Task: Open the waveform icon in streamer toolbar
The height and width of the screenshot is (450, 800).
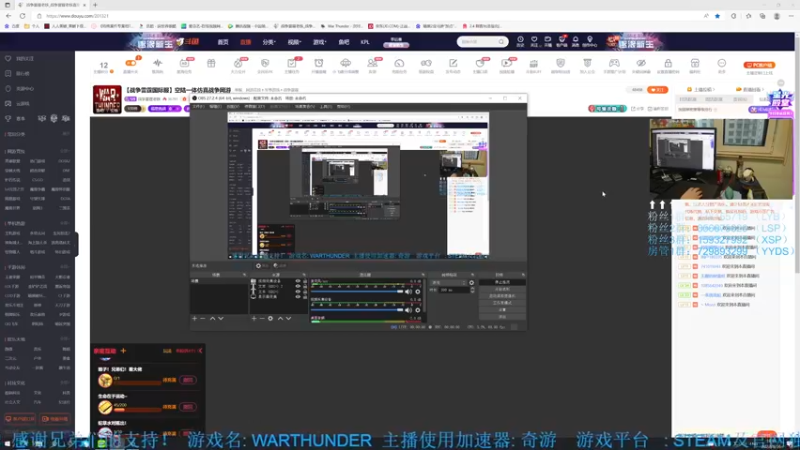Action: coord(157,63)
